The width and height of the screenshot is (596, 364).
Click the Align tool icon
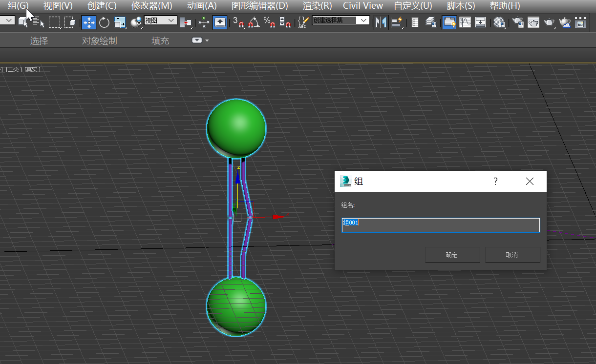[x=397, y=22]
